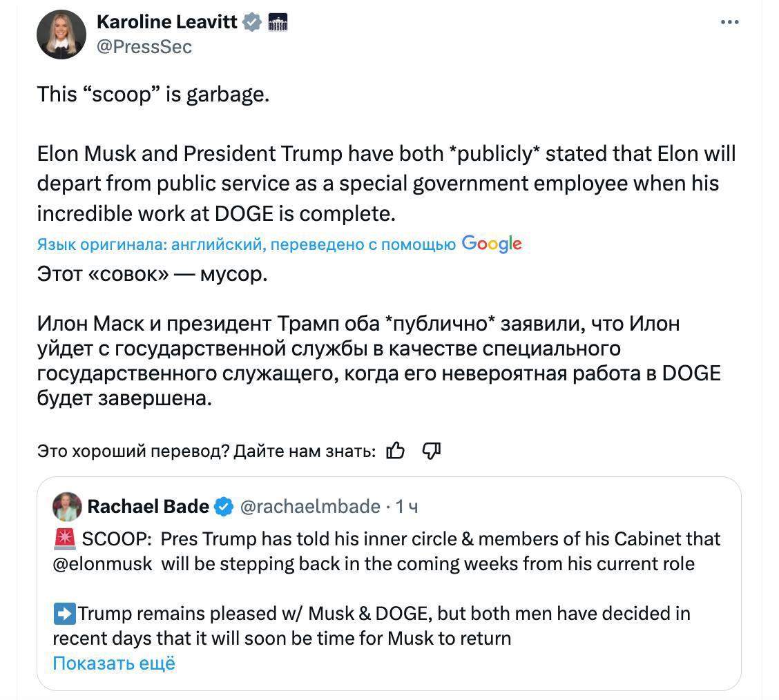Click the blue verified badge beside Karoline Leavitt
The image size is (779, 700).
(x=252, y=22)
